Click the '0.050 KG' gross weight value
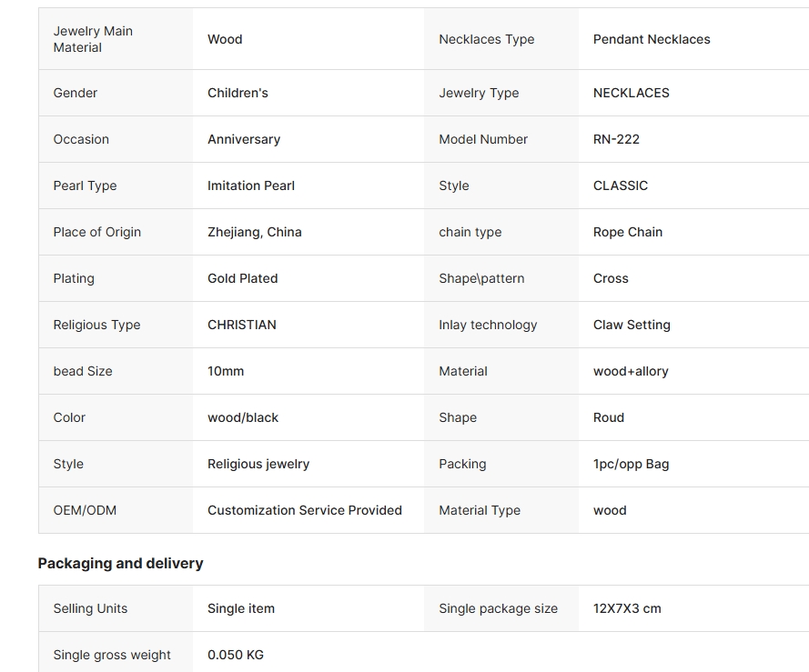The height and width of the screenshot is (672, 809). [x=236, y=655]
